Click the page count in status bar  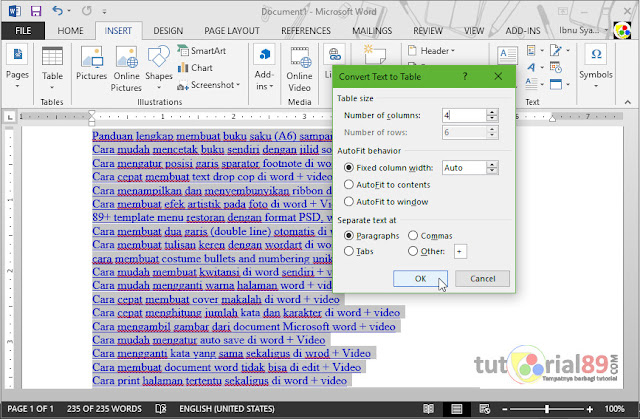31,409
